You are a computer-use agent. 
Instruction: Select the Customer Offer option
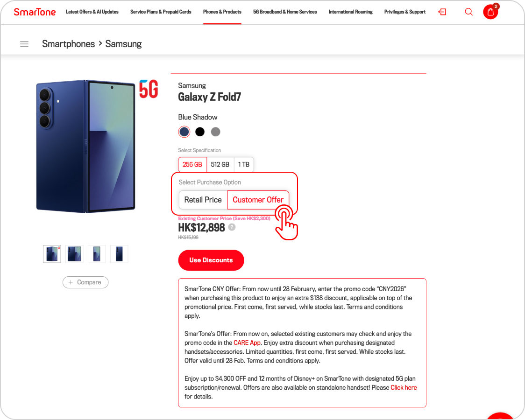(258, 200)
